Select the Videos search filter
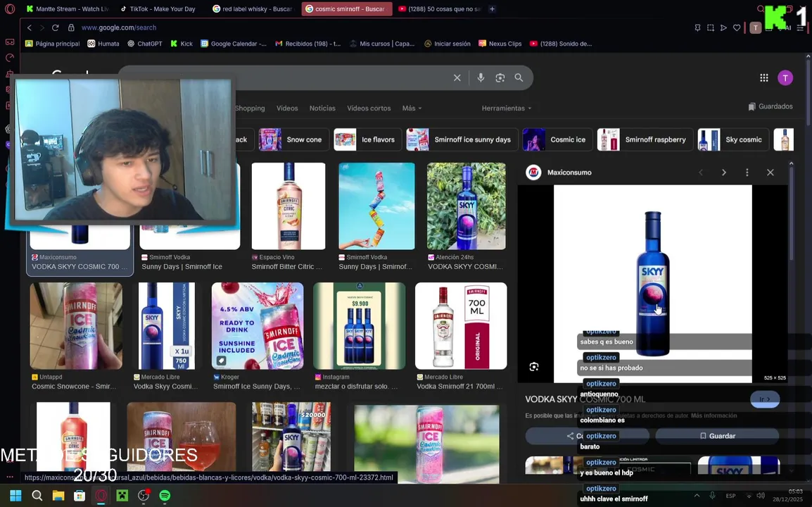The width and height of the screenshot is (812, 507). pos(287,108)
